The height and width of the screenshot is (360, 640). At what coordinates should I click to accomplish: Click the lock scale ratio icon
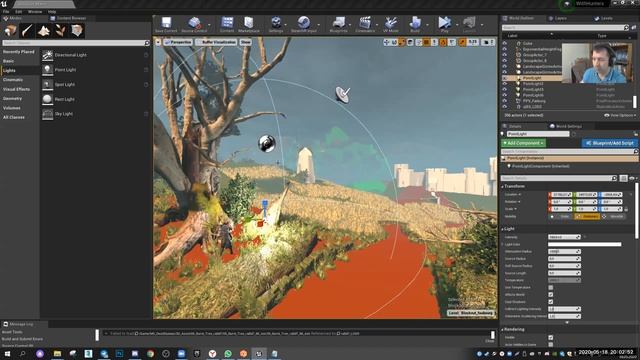pyautogui.click(x=626, y=209)
